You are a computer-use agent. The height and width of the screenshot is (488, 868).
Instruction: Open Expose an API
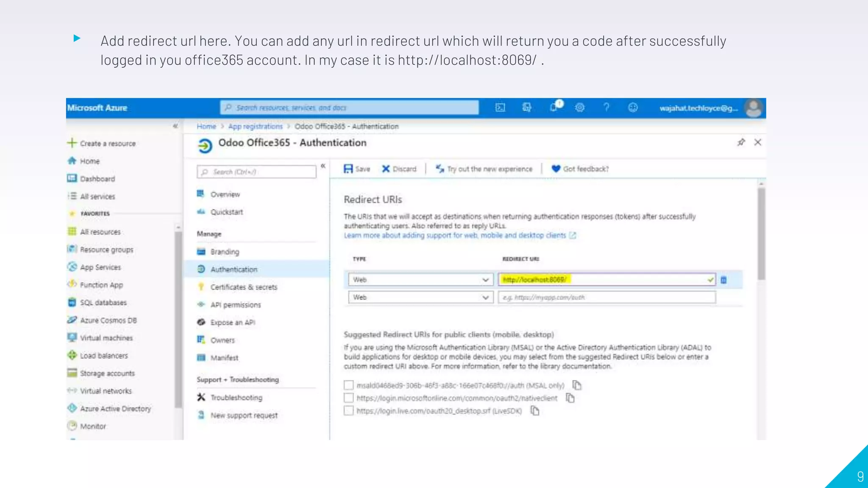pos(232,322)
